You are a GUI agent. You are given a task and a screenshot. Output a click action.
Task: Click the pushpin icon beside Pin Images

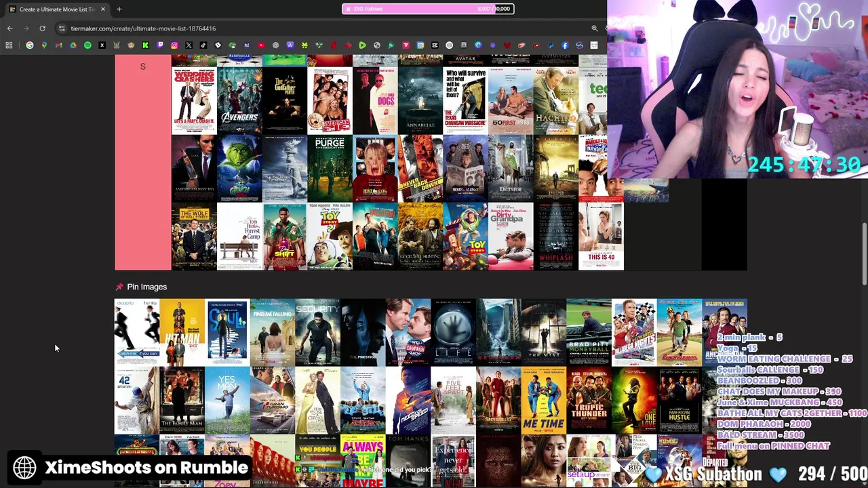(x=119, y=287)
